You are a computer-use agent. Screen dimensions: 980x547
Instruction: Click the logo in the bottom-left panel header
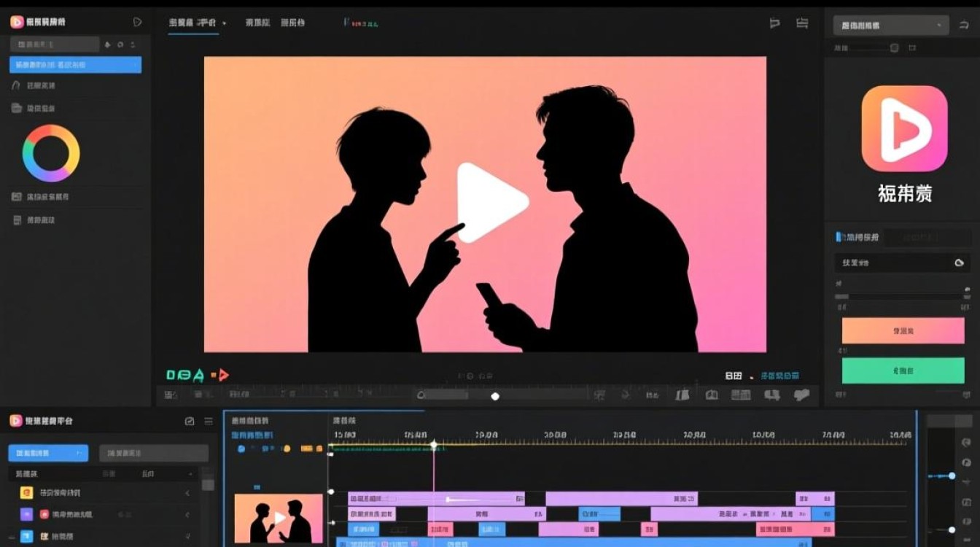[16, 421]
